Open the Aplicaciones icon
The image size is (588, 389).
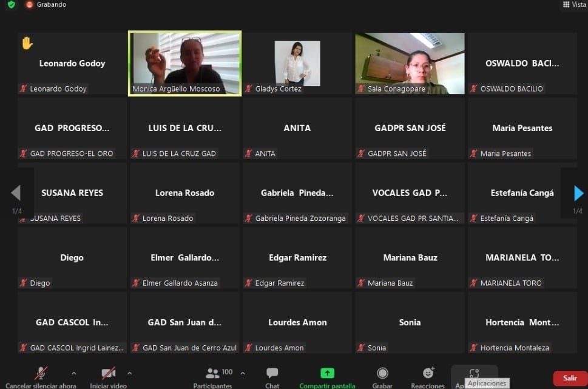[475, 373]
